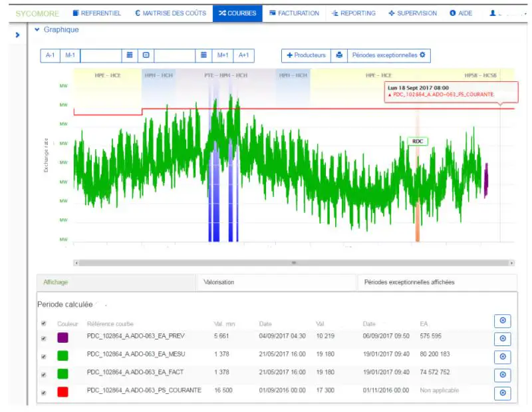Click the green EA_FACT color swatch

63,373
